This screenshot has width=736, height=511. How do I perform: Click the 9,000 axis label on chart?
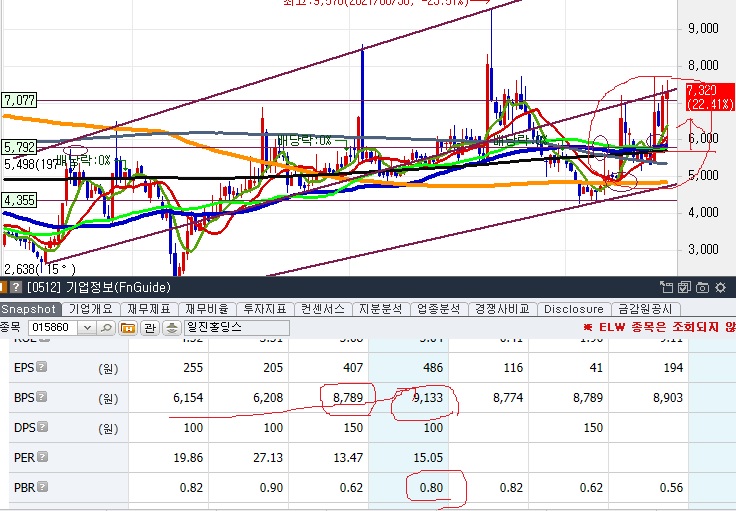pos(703,29)
